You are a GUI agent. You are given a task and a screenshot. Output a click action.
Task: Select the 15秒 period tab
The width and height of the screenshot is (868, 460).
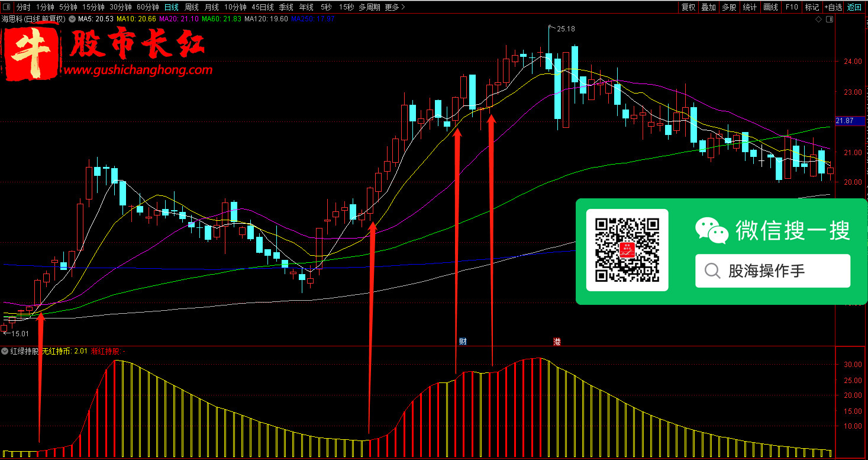(x=347, y=7)
